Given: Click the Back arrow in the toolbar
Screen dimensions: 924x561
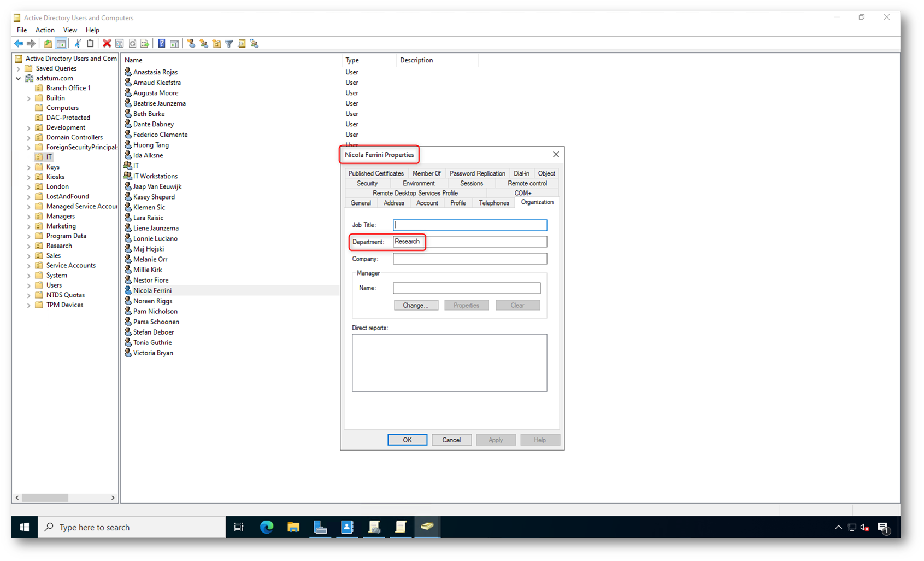Looking at the screenshot, I should pyautogui.click(x=19, y=44).
